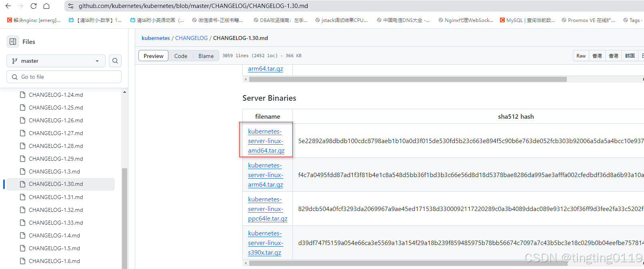Click Server Binaries heading text
The width and height of the screenshot is (644, 269).
point(269,98)
